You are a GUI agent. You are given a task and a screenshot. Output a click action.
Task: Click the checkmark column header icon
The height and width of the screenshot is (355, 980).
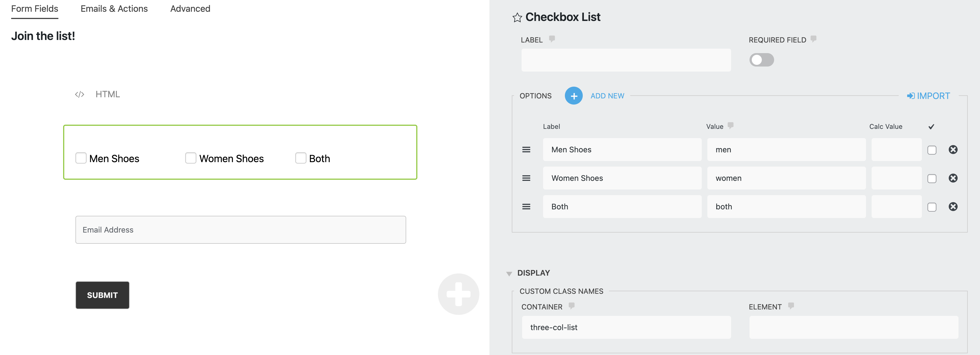(x=931, y=126)
